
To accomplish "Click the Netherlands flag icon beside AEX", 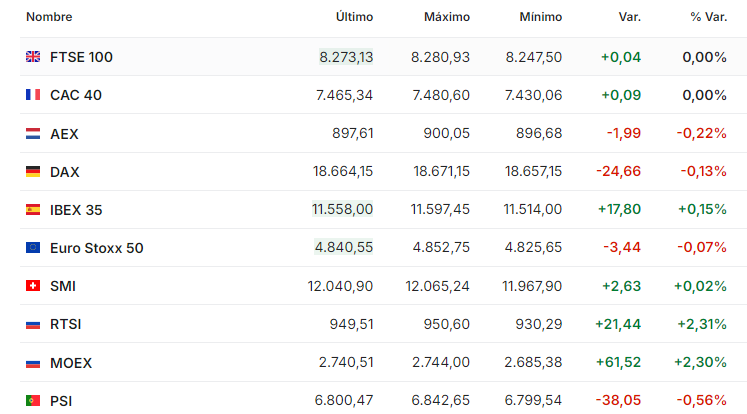I will [x=33, y=133].
